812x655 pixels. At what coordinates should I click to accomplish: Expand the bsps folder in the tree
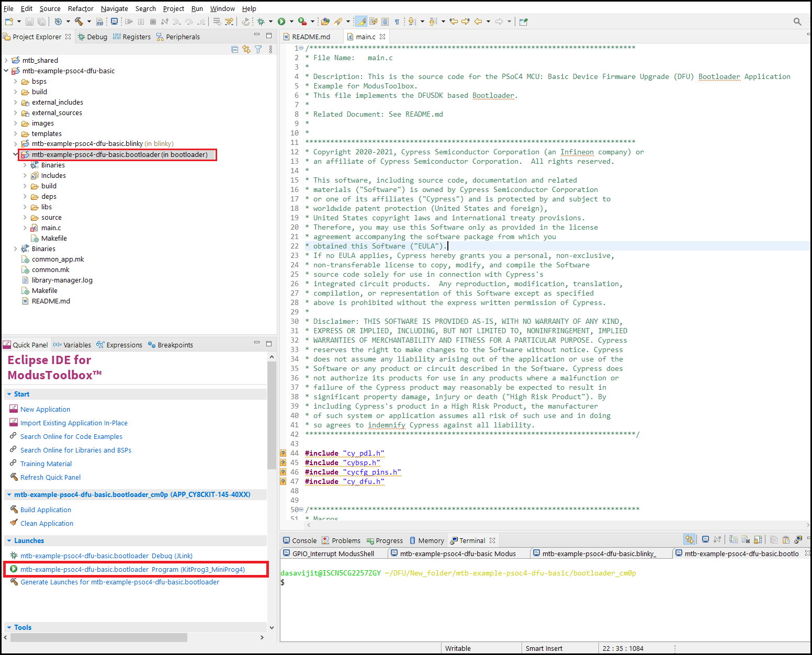[16, 81]
